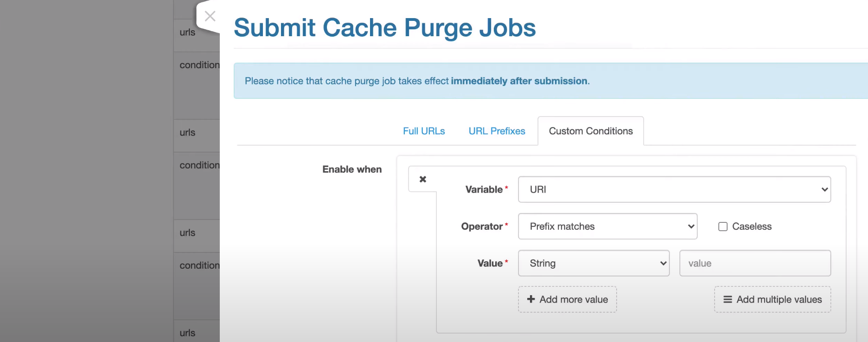This screenshot has width=868, height=342.
Task: Click the Add multiple values button
Action: (772, 299)
